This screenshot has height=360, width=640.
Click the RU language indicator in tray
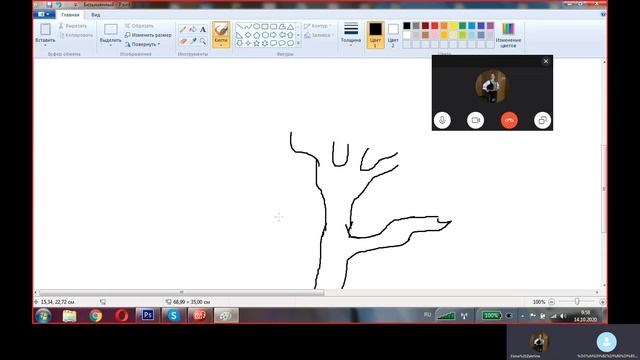pos(427,315)
